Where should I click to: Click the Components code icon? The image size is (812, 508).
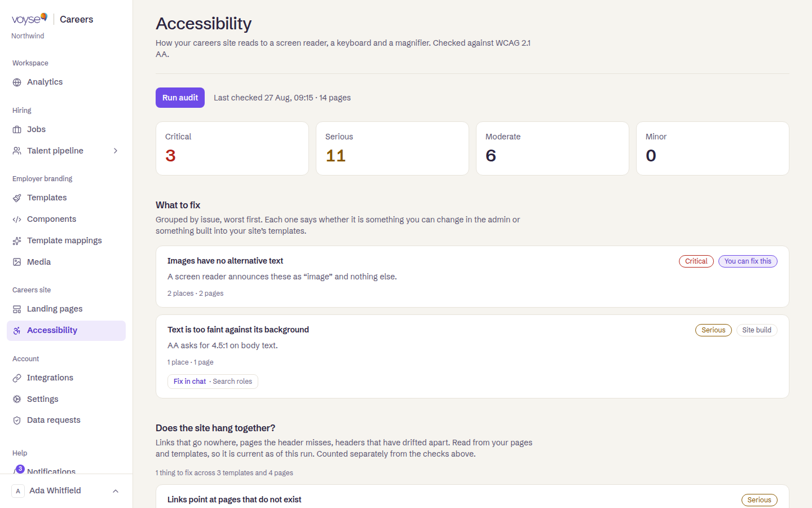coord(17,220)
